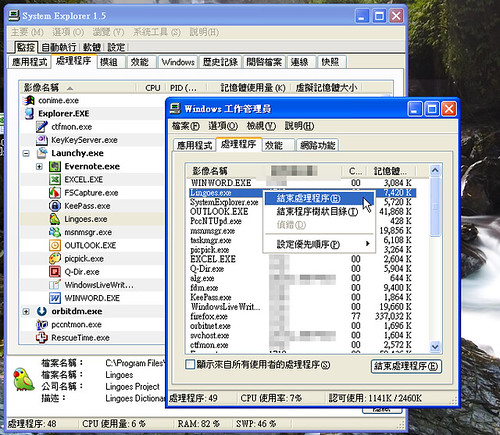Screen dimensions: 500x435
Task: Select WINWORD.EXE row in Task Manager
Action: (x=301, y=183)
